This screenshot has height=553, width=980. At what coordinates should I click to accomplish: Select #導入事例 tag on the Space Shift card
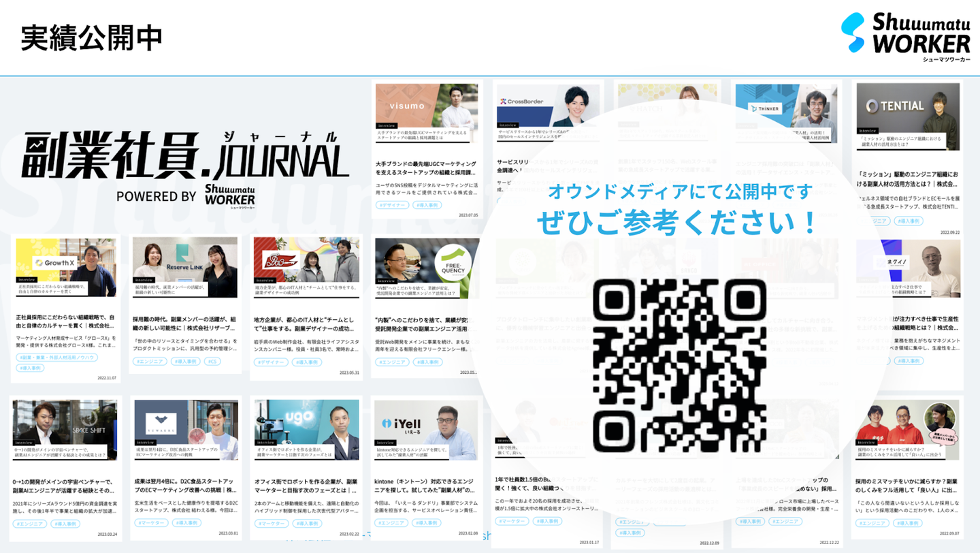65,523
